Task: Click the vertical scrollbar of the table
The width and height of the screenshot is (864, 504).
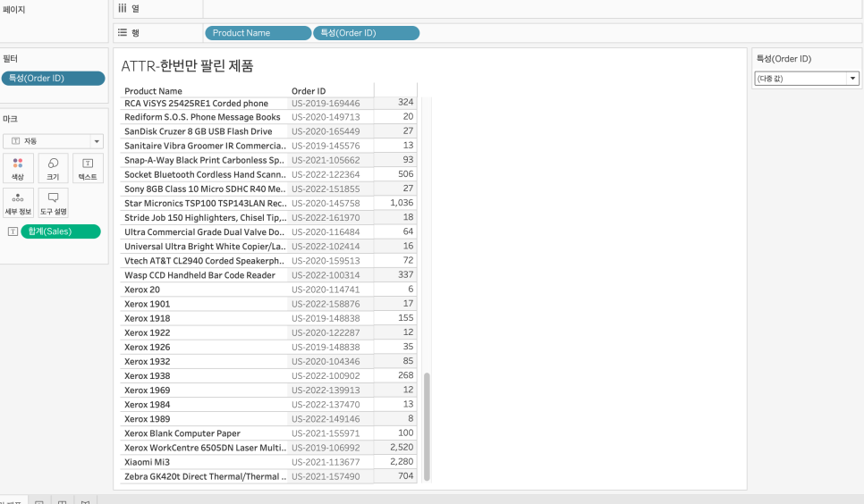Action: coord(427,426)
